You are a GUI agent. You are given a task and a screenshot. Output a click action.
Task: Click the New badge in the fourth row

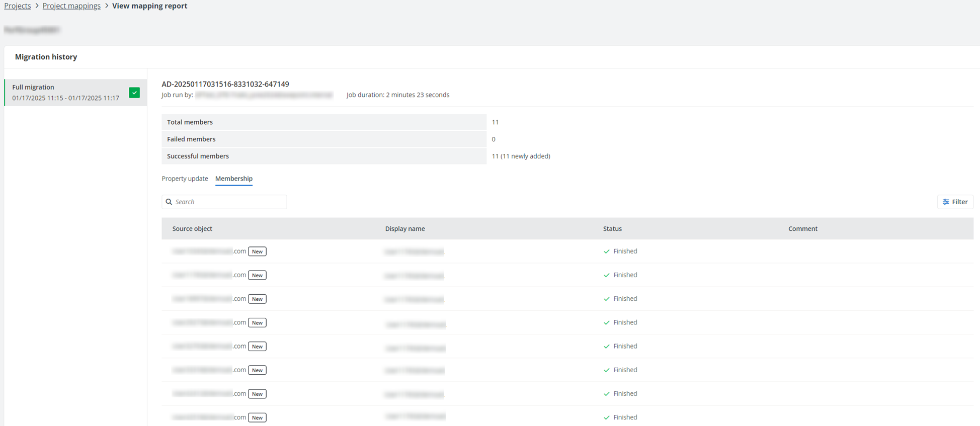pyautogui.click(x=257, y=322)
